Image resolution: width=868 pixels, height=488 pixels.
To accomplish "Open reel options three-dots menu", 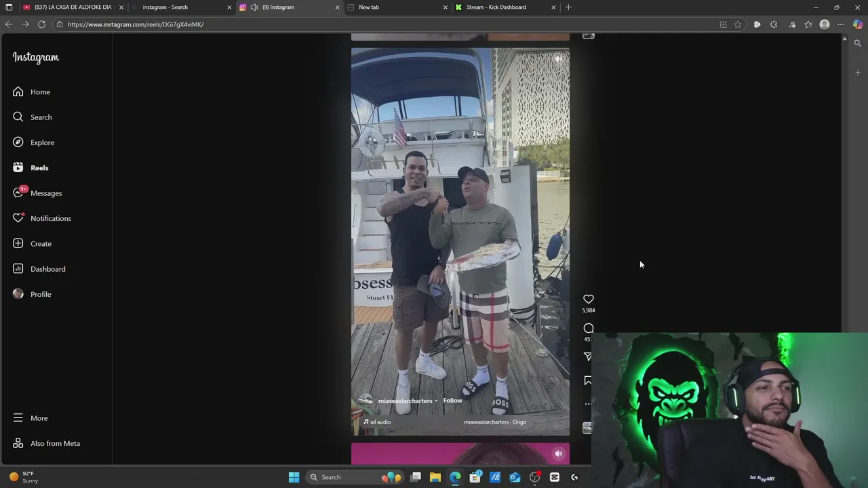I will coord(587,404).
